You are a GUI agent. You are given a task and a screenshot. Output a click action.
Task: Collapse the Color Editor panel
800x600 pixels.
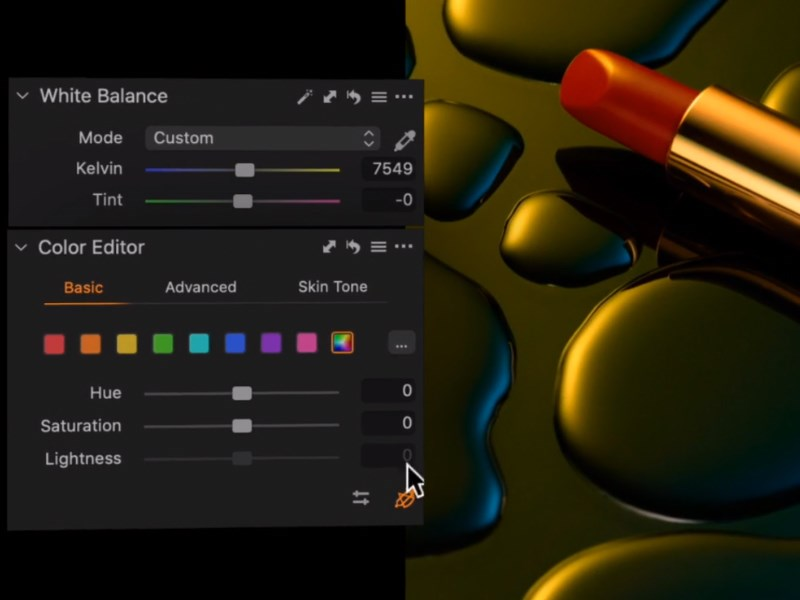coord(21,247)
